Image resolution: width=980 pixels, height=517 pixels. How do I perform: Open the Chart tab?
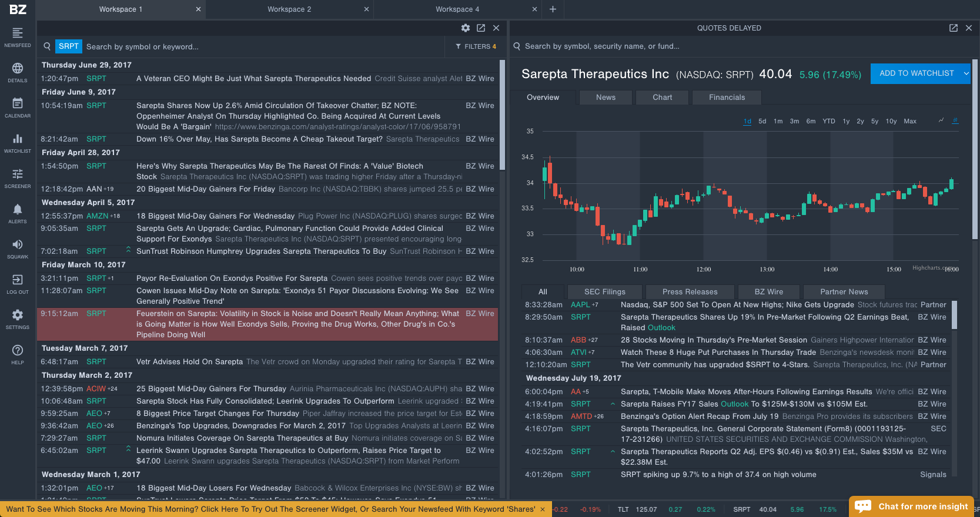point(662,98)
